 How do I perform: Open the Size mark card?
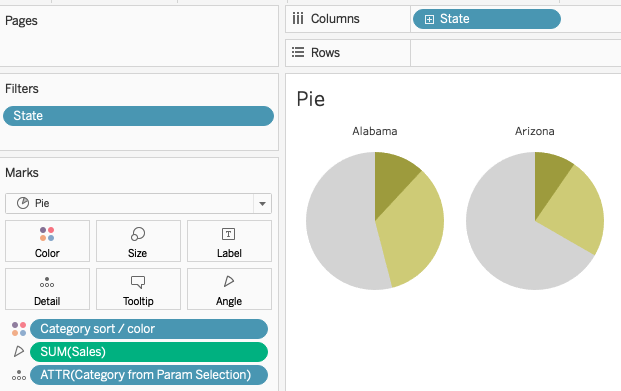coord(138,241)
